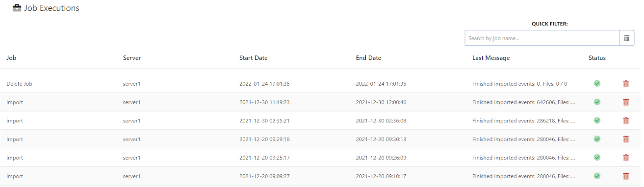644x187 pixels.
Task: Sort by the Job column header
Action: (11, 58)
